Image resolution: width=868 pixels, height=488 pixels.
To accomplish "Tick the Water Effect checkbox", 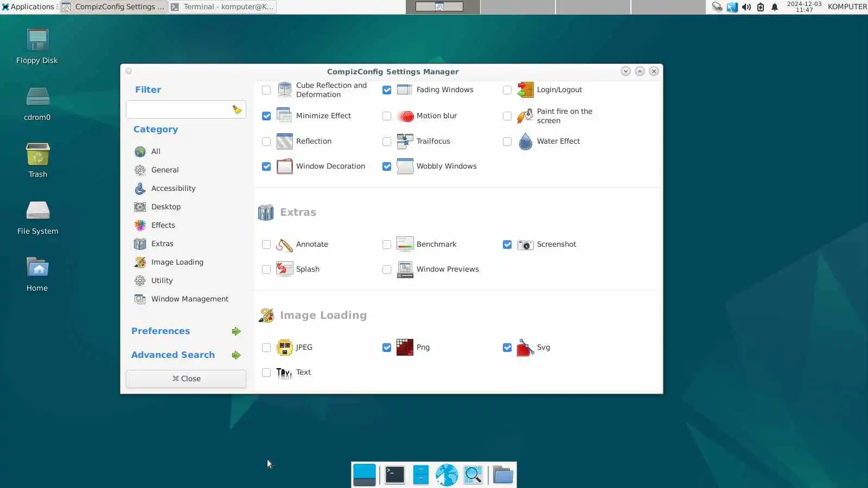I will pos(507,142).
